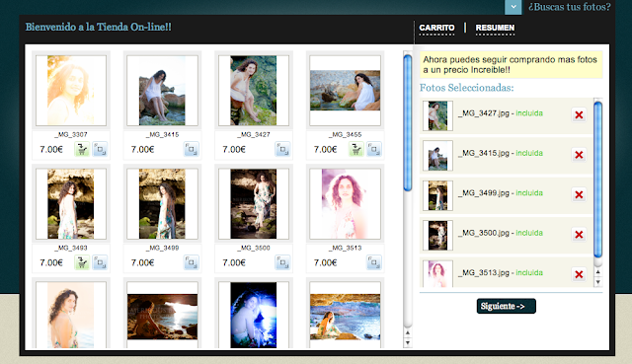Click the Bienvenido a la Tienda On-line!! title
This screenshot has height=364, width=632.
pyautogui.click(x=99, y=27)
